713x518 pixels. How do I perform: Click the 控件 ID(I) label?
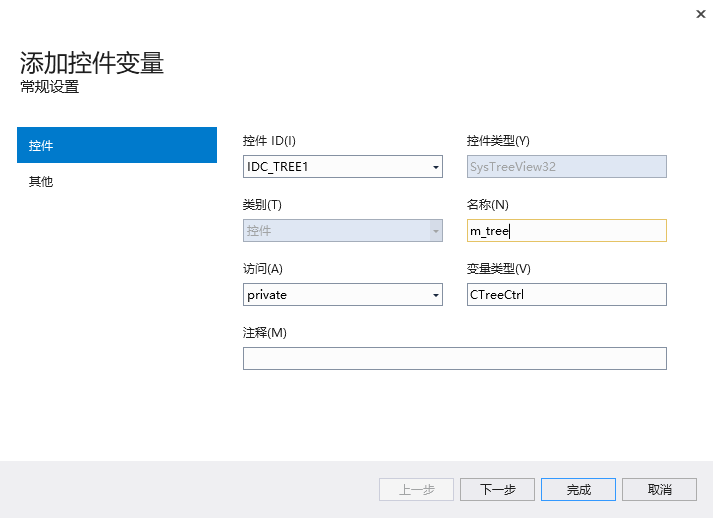(269, 141)
